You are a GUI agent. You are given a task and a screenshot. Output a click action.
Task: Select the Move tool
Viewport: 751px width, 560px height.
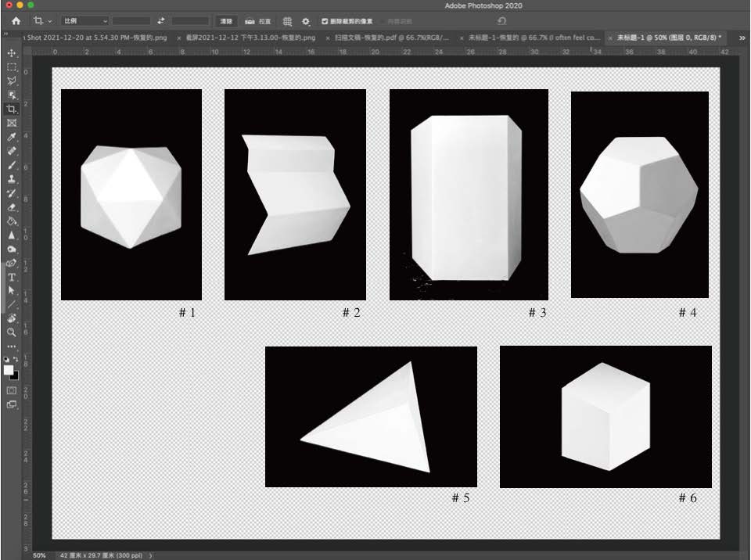(x=12, y=53)
